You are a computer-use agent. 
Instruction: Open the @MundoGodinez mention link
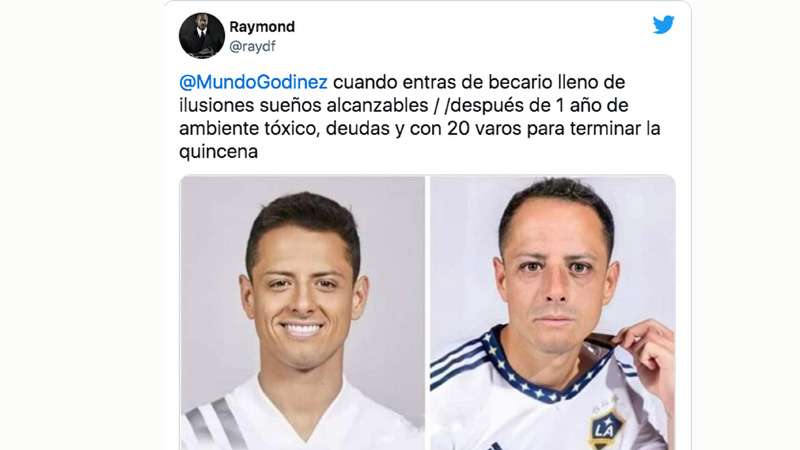(253, 82)
